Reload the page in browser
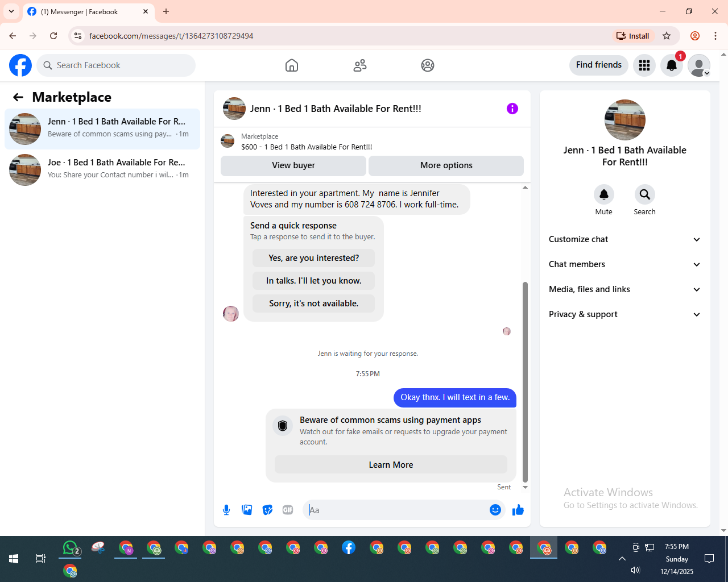728x582 pixels. point(53,36)
